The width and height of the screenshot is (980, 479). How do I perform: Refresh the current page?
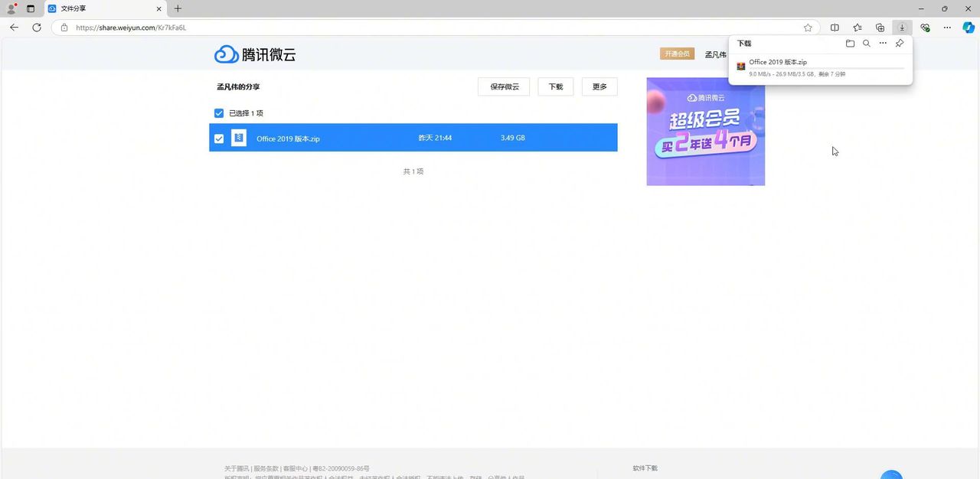36,27
